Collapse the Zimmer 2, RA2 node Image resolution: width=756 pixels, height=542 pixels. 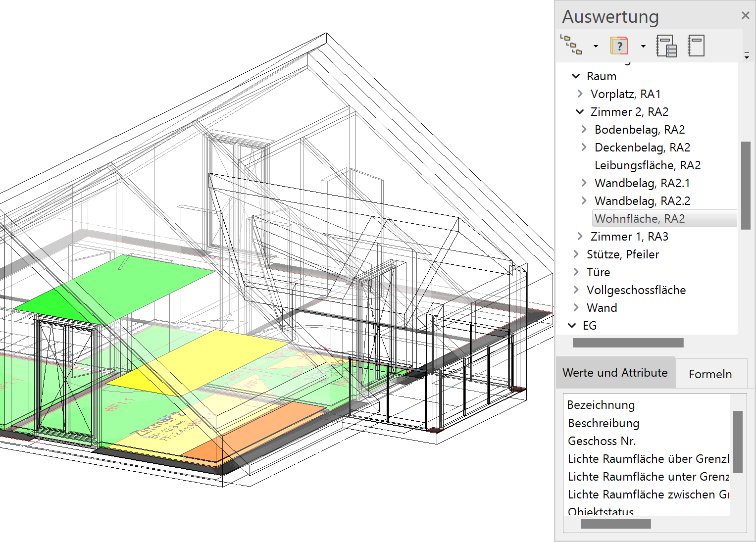point(580,112)
